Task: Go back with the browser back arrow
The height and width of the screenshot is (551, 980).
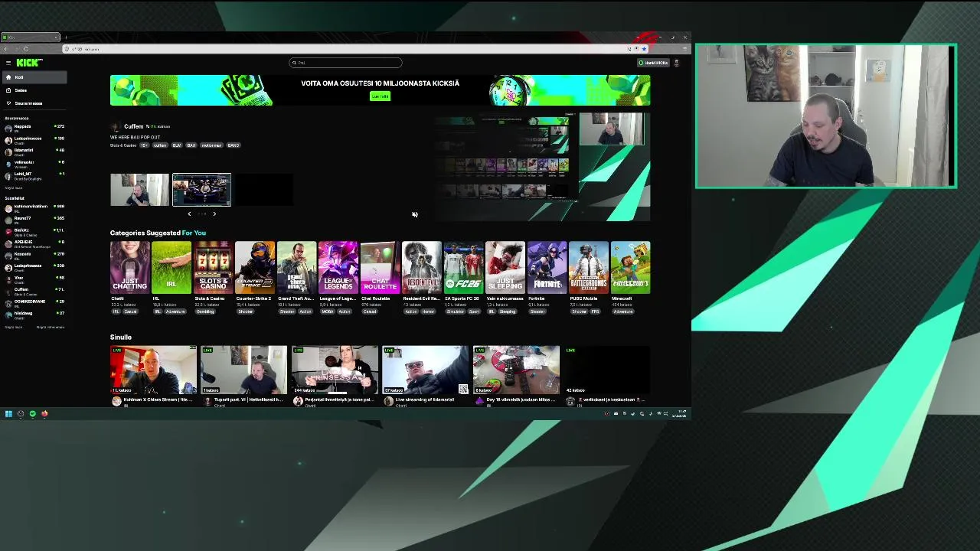Action: 6,49
